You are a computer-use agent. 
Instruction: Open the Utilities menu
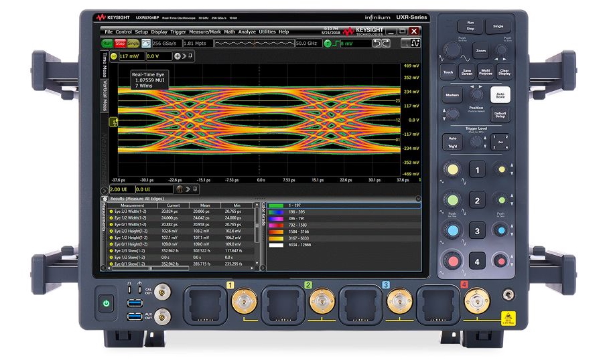[267, 31]
